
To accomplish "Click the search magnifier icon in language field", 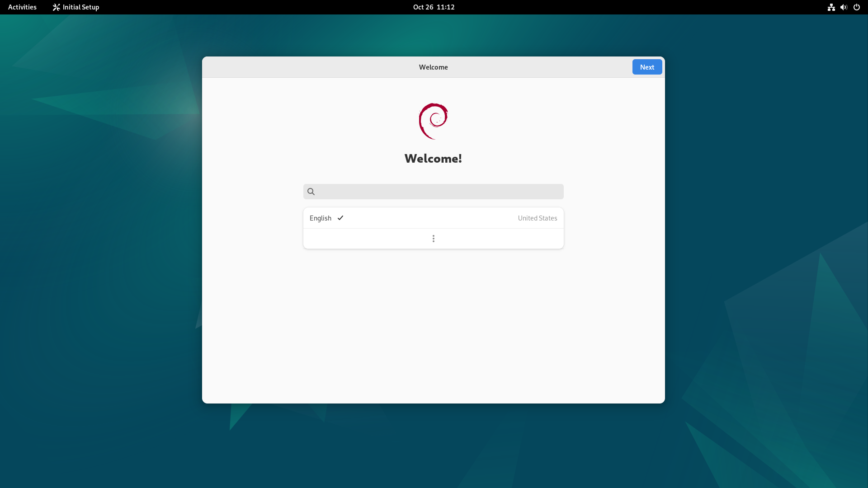I will point(311,192).
